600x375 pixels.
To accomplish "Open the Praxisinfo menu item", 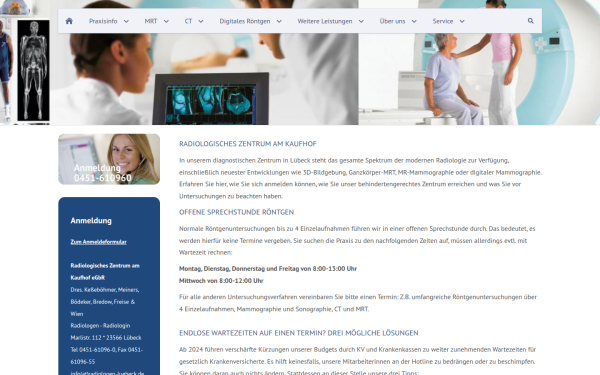I will point(103,21).
